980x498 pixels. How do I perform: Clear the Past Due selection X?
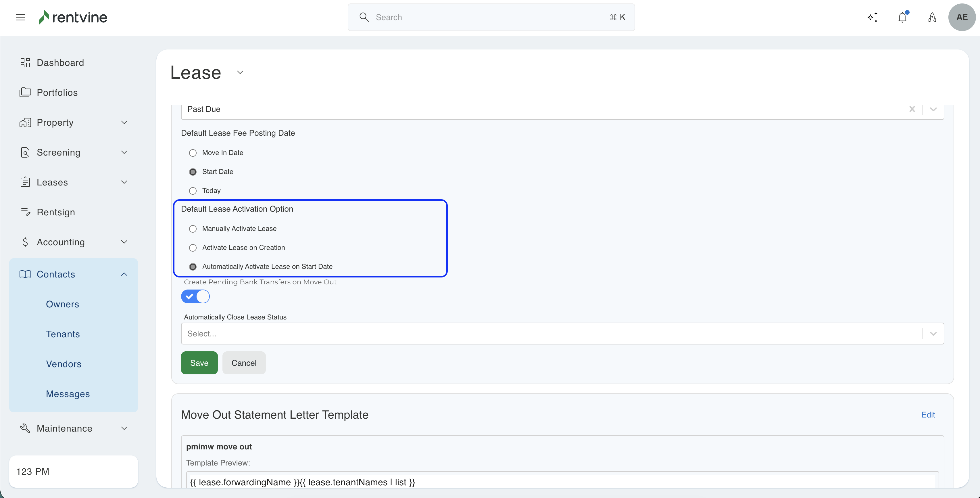[912, 109]
